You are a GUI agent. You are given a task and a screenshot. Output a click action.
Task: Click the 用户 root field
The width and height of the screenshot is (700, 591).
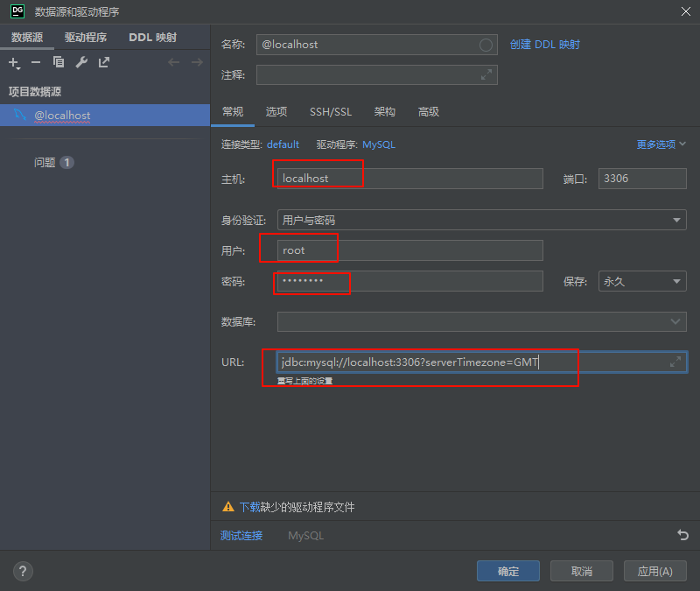coord(409,250)
